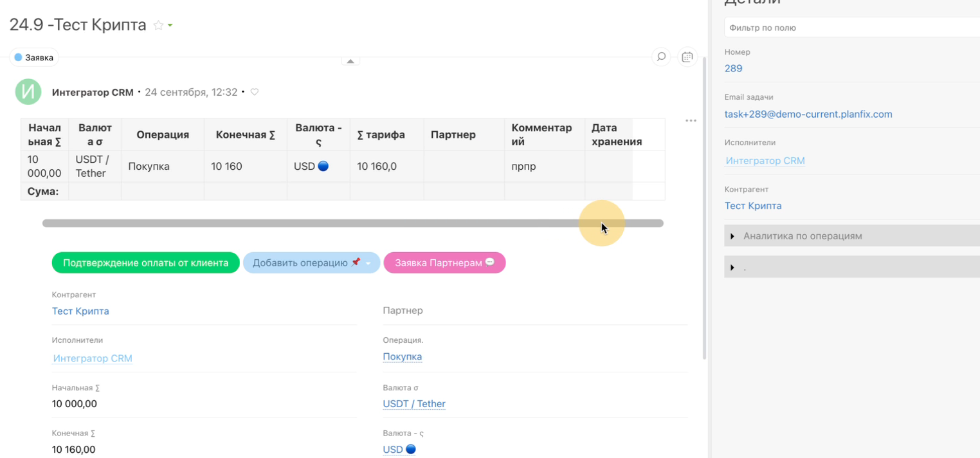Open the three-dots menu beside the table

(x=691, y=121)
